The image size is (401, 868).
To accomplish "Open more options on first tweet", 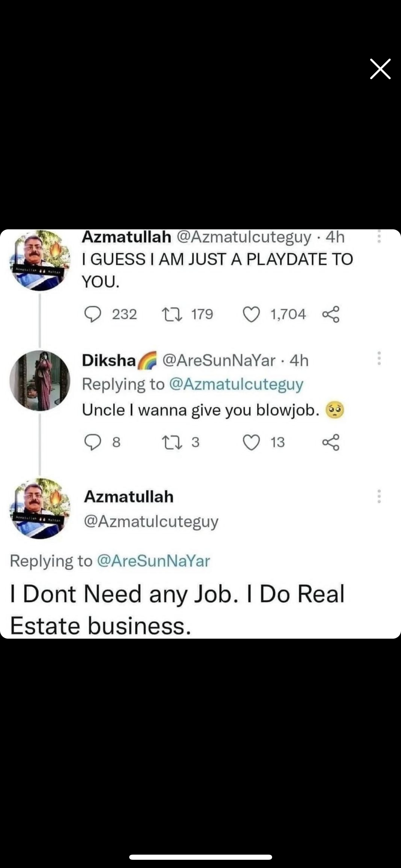I will click(379, 237).
